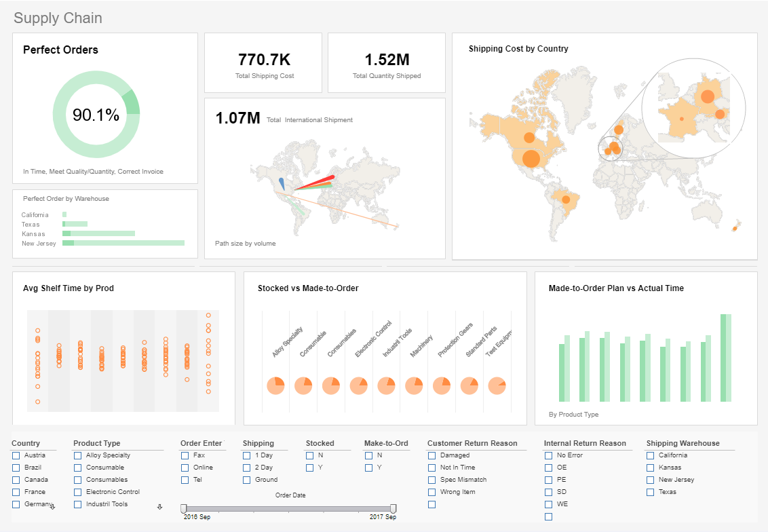Click the Internal Return Reason header

pos(585,443)
